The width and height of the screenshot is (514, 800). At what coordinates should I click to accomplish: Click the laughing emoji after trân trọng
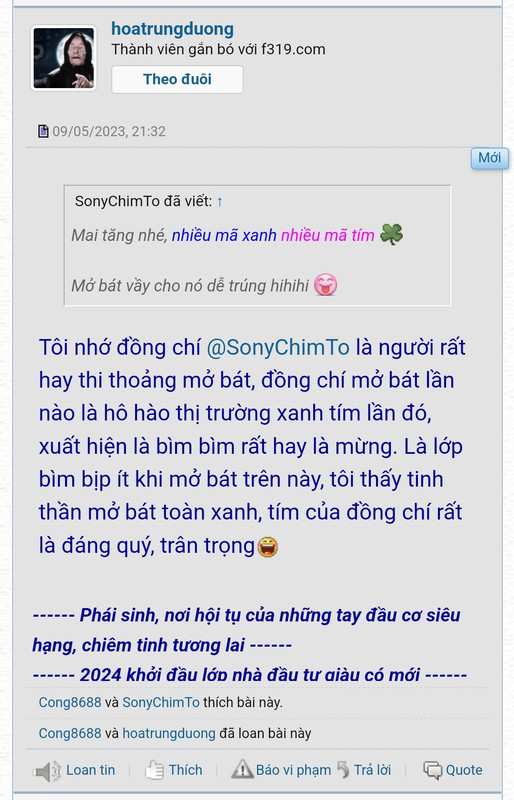click(268, 546)
